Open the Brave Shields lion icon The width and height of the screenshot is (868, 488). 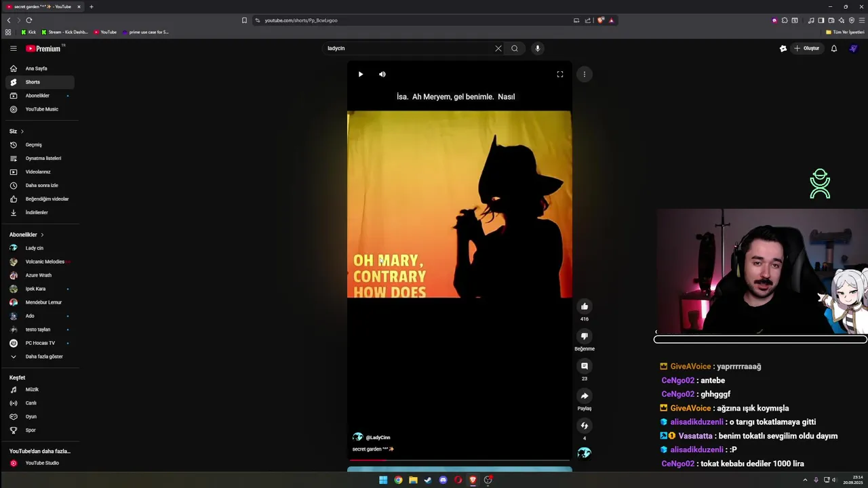click(x=600, y=20)
